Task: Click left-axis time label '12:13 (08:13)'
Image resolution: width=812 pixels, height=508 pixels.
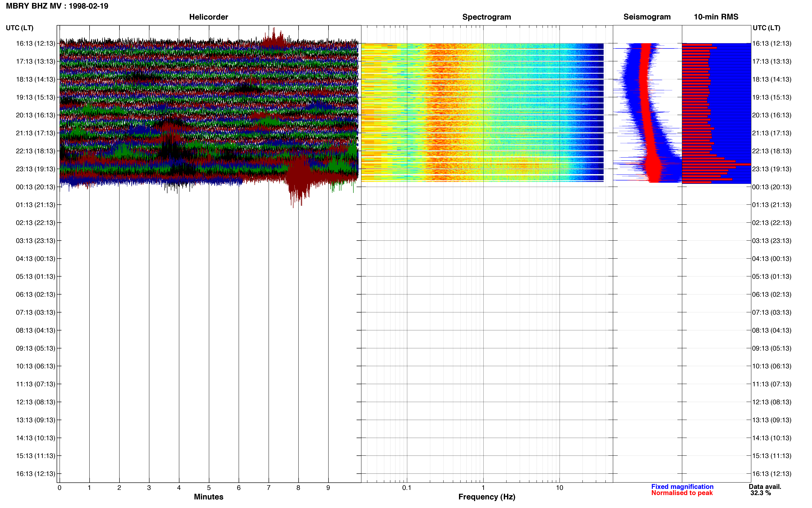Action: point(36,402)
